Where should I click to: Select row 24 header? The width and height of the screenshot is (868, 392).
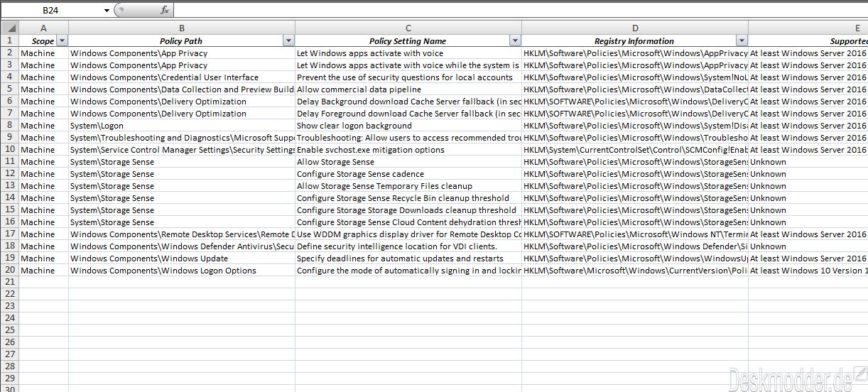click(9, 319)
